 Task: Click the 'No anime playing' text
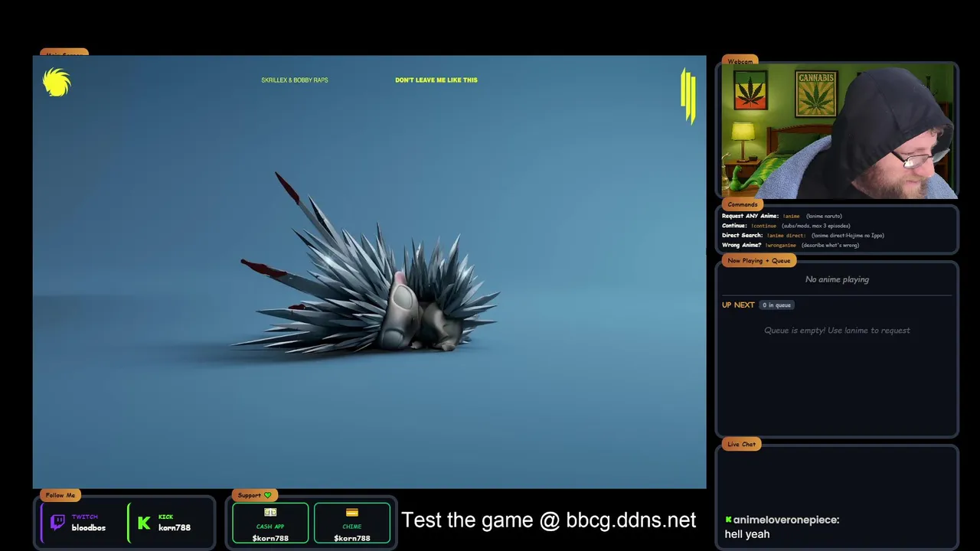pos(837,279)
